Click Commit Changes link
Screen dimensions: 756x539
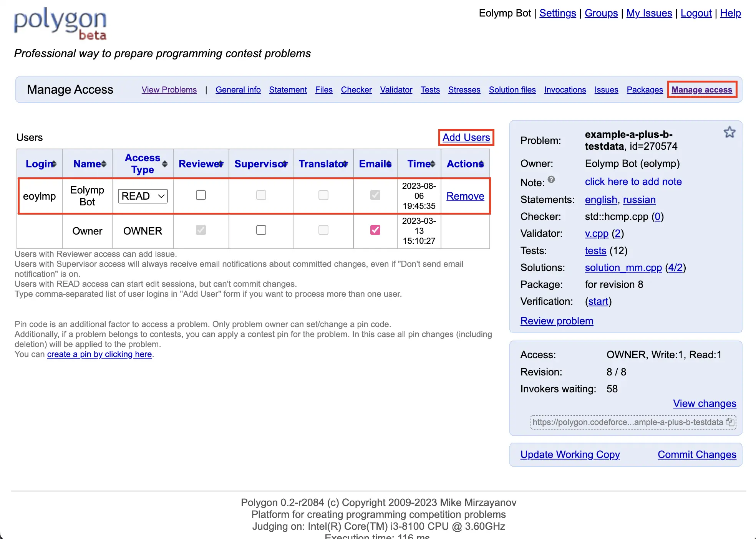(x=696, y=455)
